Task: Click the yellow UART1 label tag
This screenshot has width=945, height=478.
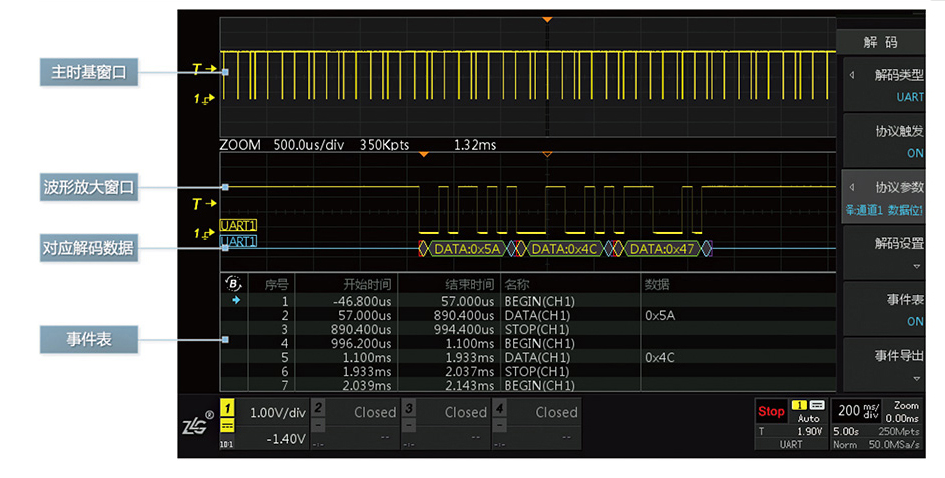Action: click(238, 225)
